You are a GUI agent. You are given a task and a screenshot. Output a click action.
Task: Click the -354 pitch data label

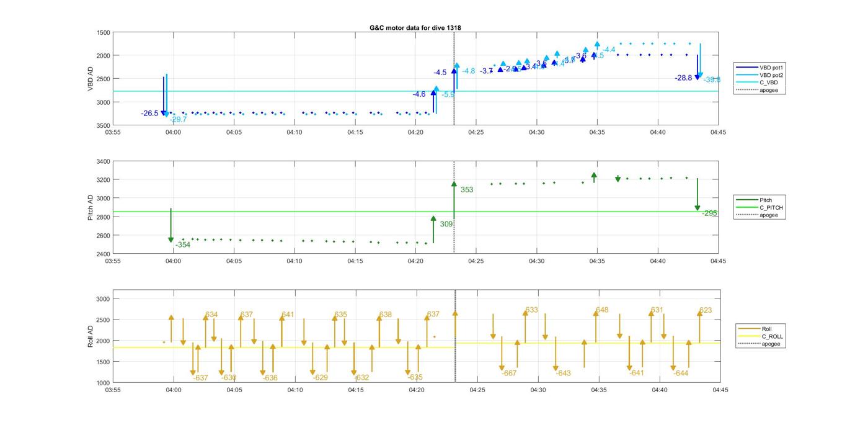[183, 245]
